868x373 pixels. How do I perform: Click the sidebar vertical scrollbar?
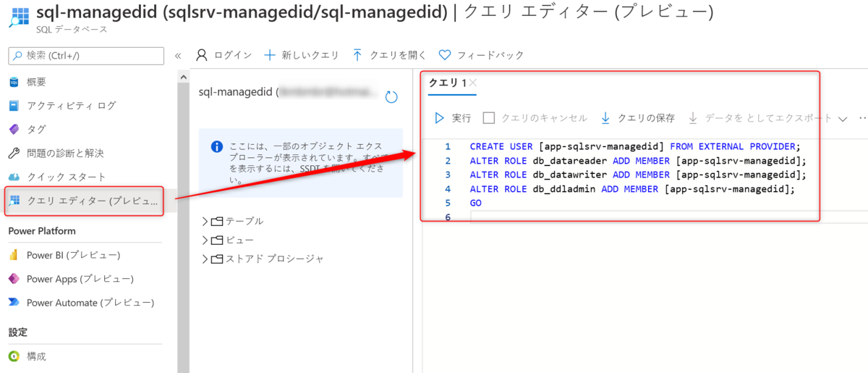point(183,221)
